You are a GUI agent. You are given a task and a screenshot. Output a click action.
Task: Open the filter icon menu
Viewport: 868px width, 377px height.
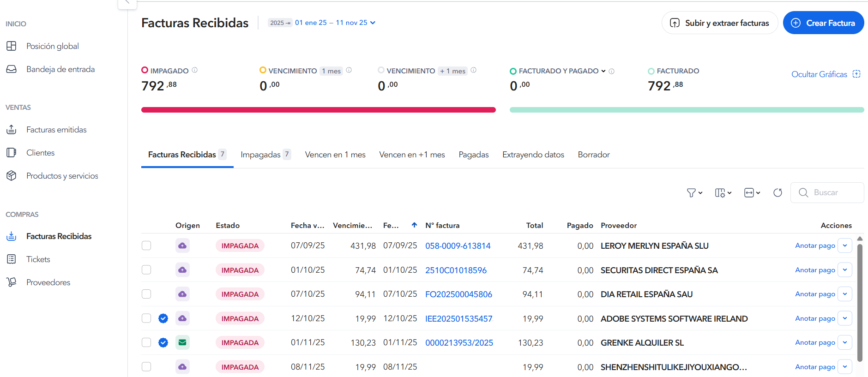pos(694,193)
